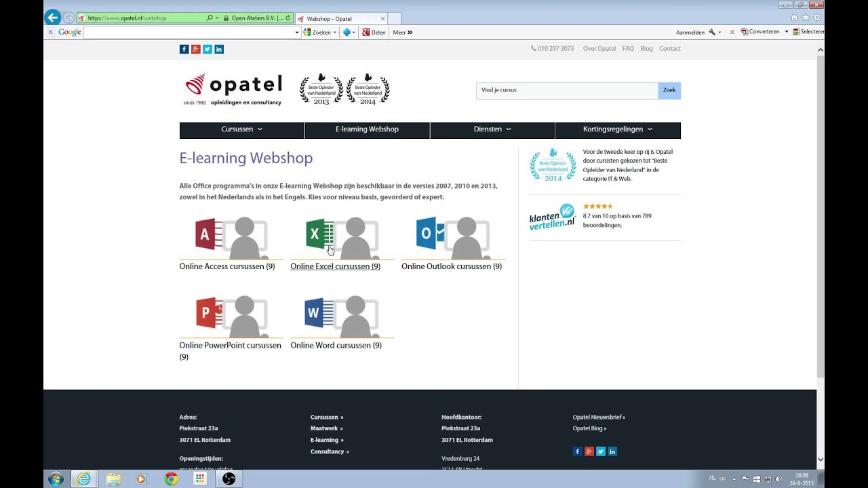Close the Google toolbar with its X

click(x=50, y=32)
